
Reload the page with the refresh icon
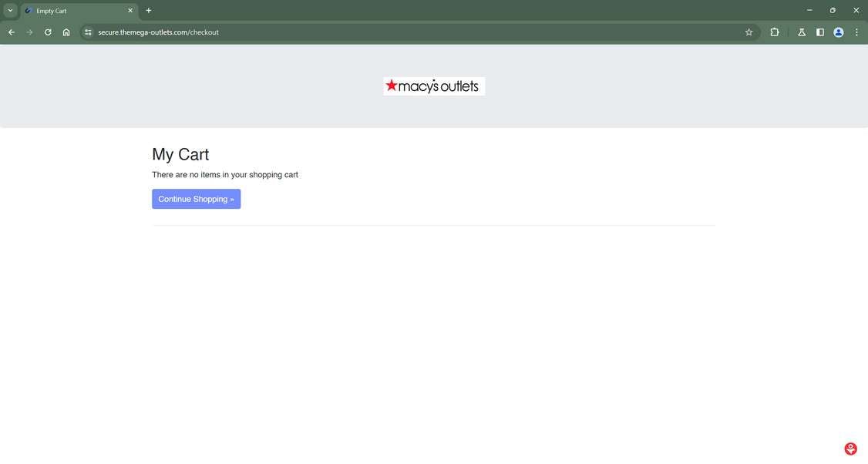tap(48, 32)
